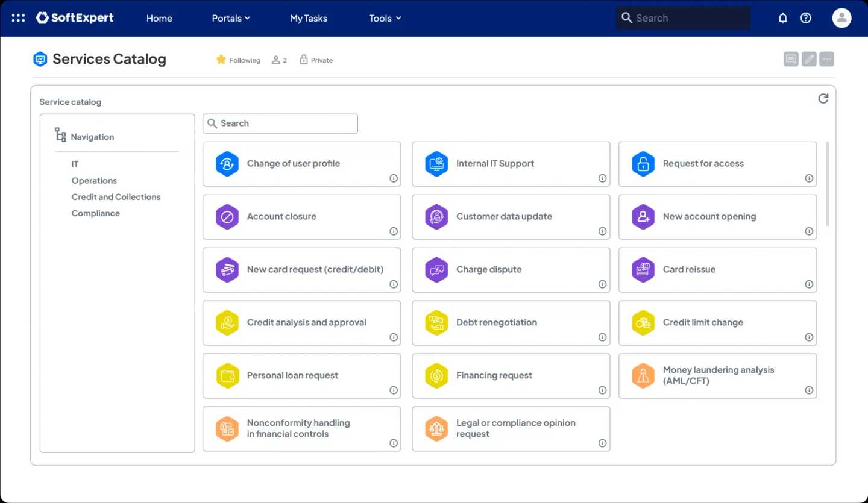Show info for Internal IT Support
The image size is (868, 503).
[x=602, y=178]
